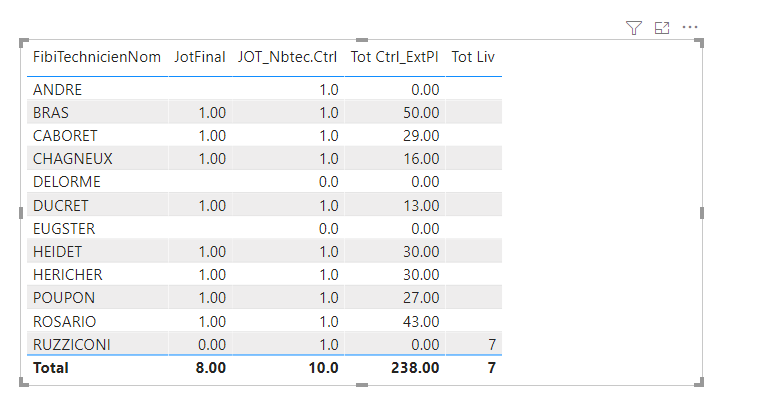Click the bottom-right corner handle
The width and height of the screenshot is (758, 409).
tap(700, 382)
